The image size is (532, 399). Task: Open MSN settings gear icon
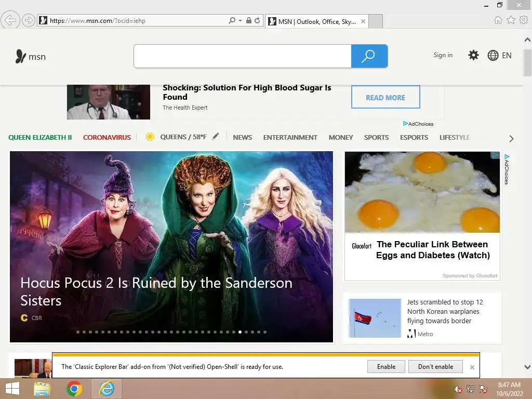(x=473, y=55)
